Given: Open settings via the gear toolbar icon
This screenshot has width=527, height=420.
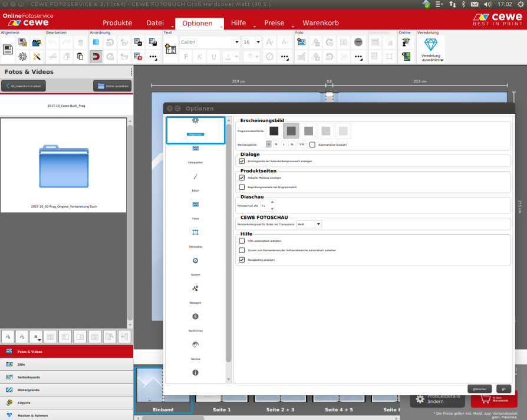Looking at the screenshot, I should (22, 57).
